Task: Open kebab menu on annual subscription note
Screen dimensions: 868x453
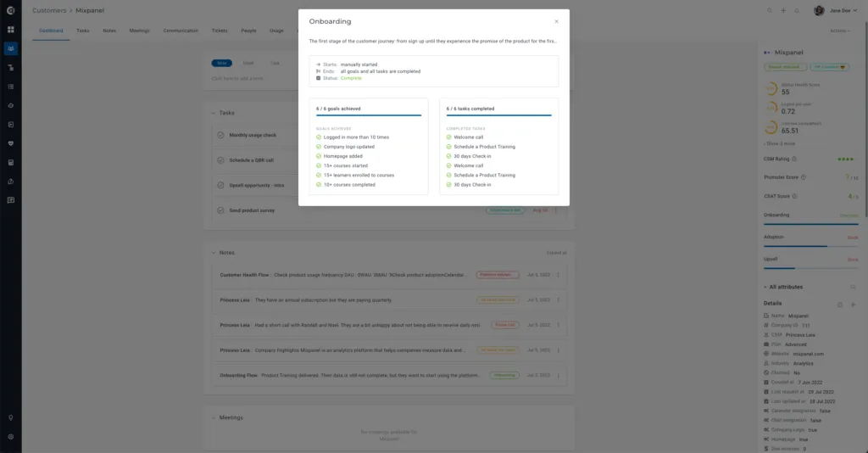Action: pos(558,299)
